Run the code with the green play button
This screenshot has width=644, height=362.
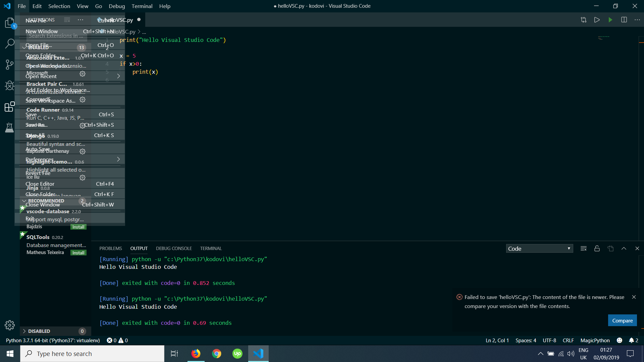point(610,20)
